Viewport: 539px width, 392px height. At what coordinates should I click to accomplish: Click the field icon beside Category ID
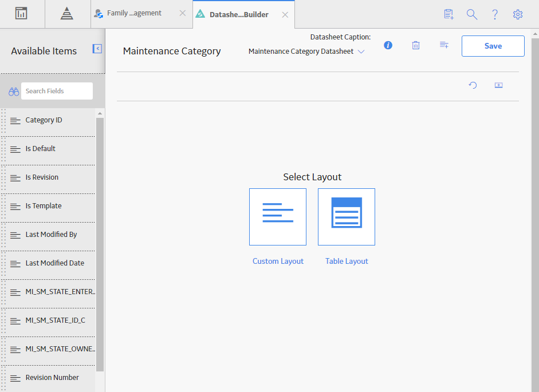pos(15,121)
